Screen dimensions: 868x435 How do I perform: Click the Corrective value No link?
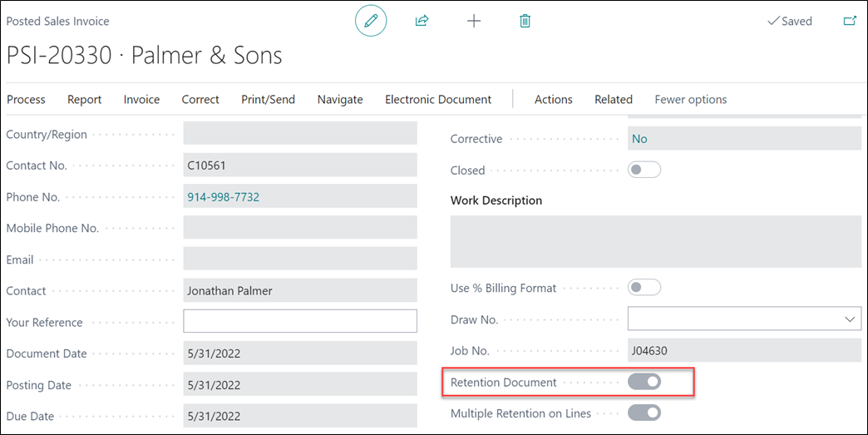pyautogui.click(x=639, y=139)
